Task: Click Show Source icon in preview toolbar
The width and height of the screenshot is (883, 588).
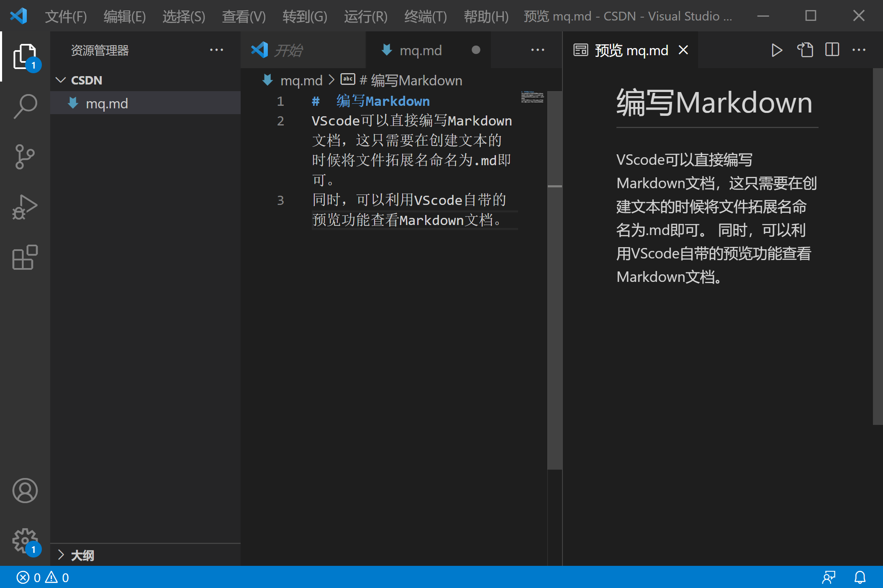Action: pos(805,50)
